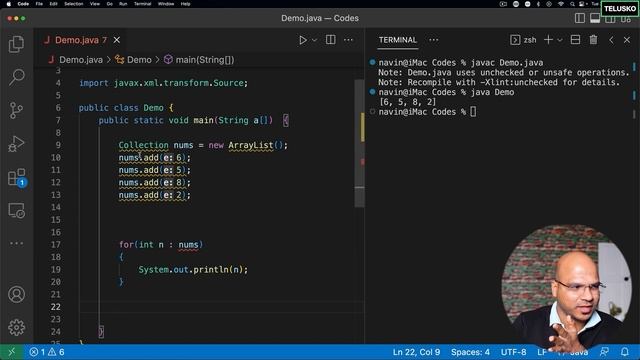The image size is (640, 360).
Task: Toggle the primary side bar layout icon
Action: pos(580,18)
